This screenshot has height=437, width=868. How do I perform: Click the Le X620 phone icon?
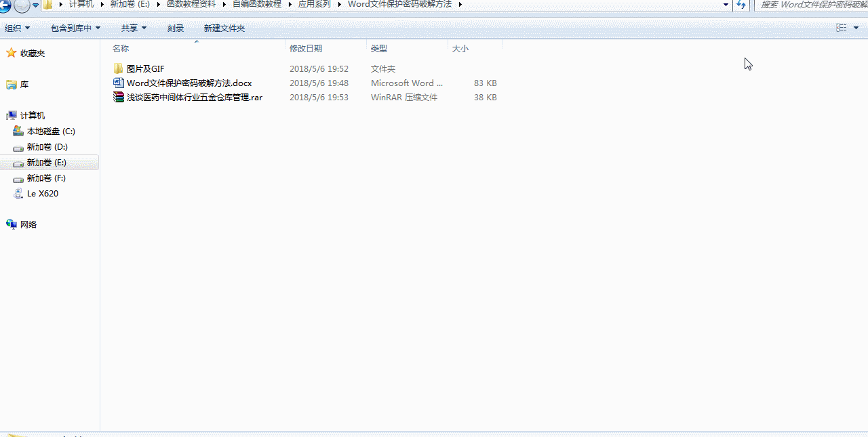tap(18, 194)
